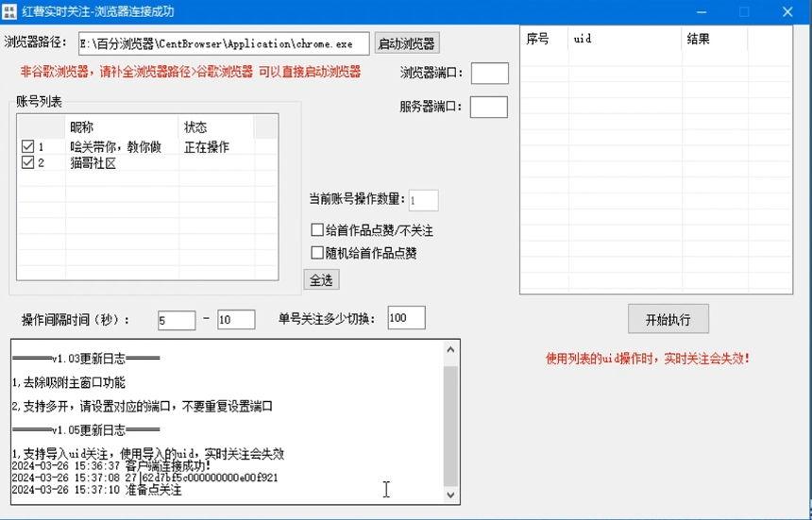The width and height of the screenshot is (812, 520).
Task: Click the 服务器端口 input box
Action: [x=488, y=107]
